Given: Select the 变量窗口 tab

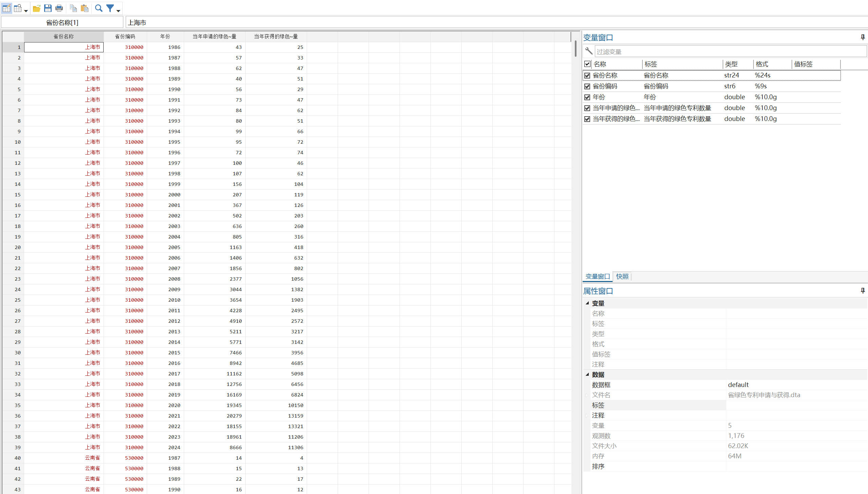Looking at the screenshot, I should point(598,277).
